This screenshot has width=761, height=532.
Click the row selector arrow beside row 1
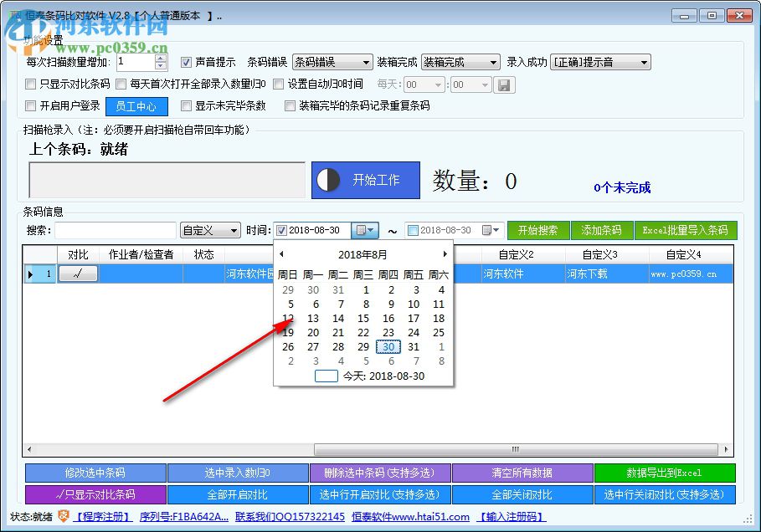pos(31,274)
